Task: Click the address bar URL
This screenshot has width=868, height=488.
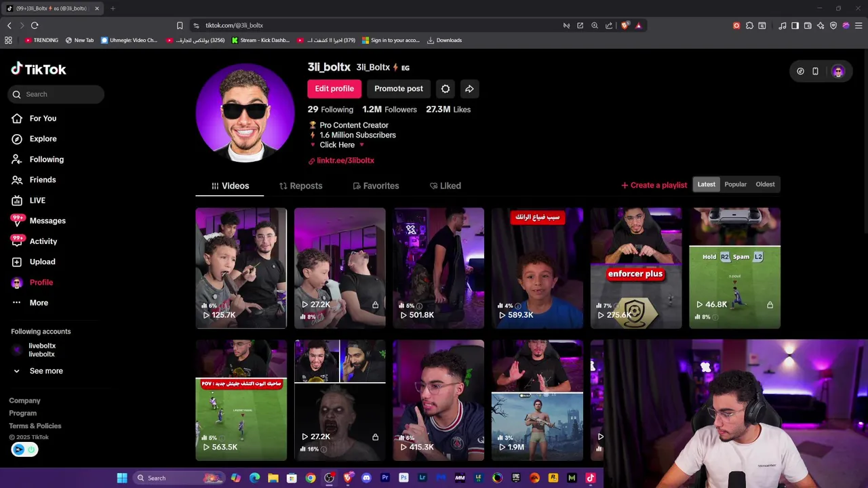Action: point(234,25)
